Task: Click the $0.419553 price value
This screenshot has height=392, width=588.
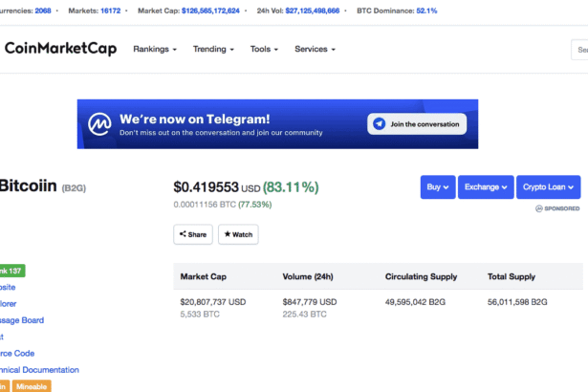Action: pos(206,186)
